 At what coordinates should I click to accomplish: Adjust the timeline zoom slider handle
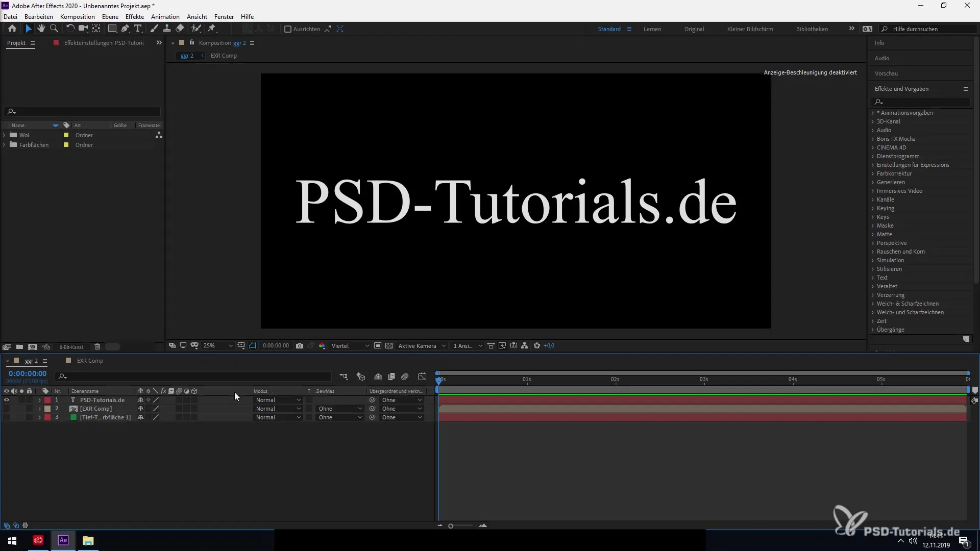451,526
